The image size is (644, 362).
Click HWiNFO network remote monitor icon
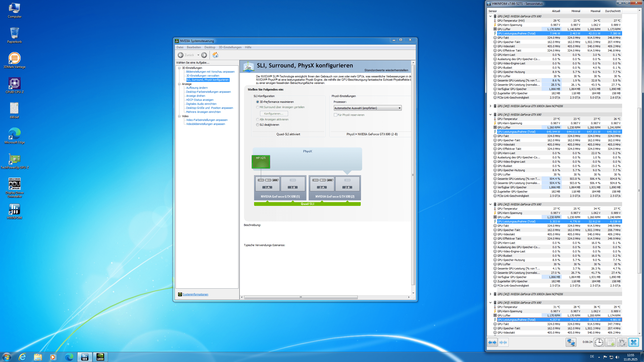[571, 342]
